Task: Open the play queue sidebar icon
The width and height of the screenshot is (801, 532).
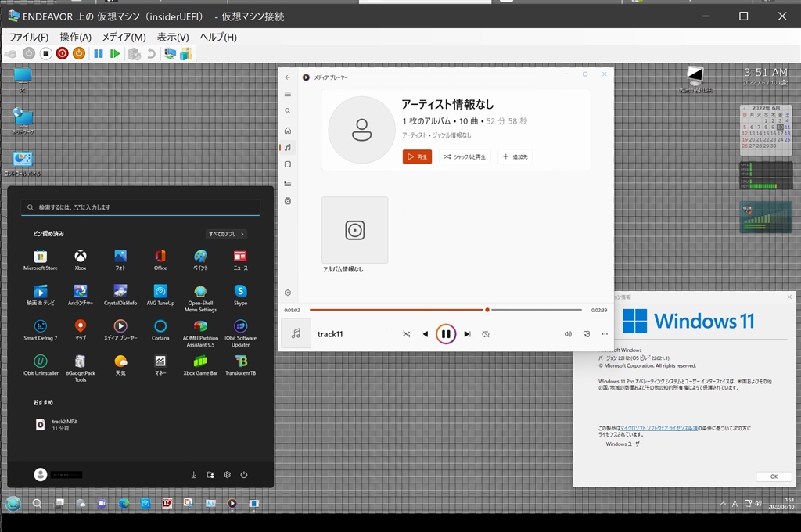Action: click(x=288, y=183)
